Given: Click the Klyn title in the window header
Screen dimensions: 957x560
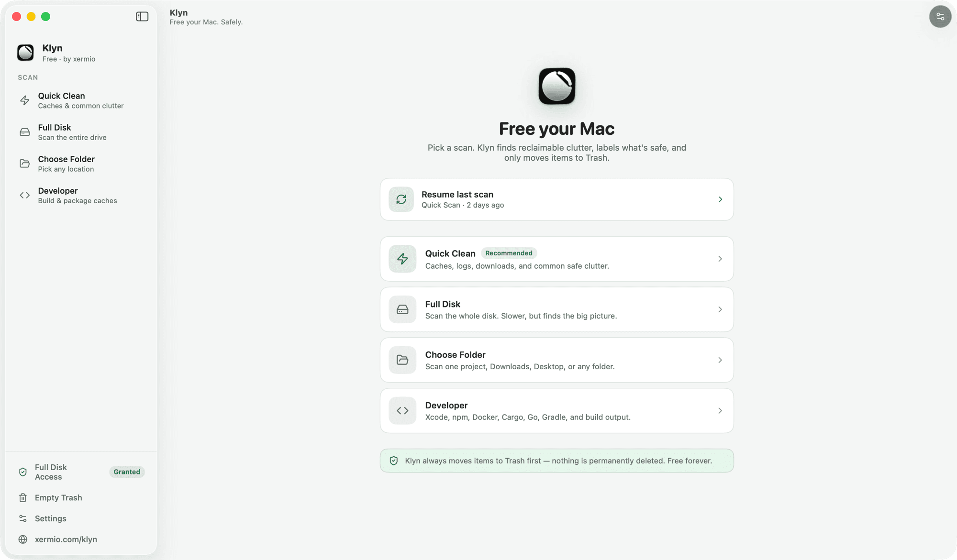Looking at the screenshot, I should click(x=178, y=12).
